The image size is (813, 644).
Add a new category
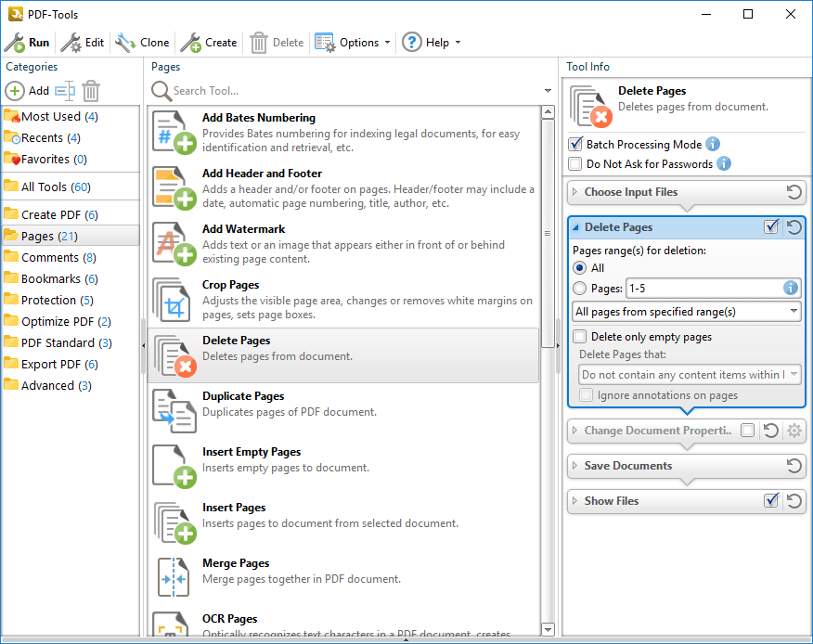pyautogui.click(x=27, y=91)
